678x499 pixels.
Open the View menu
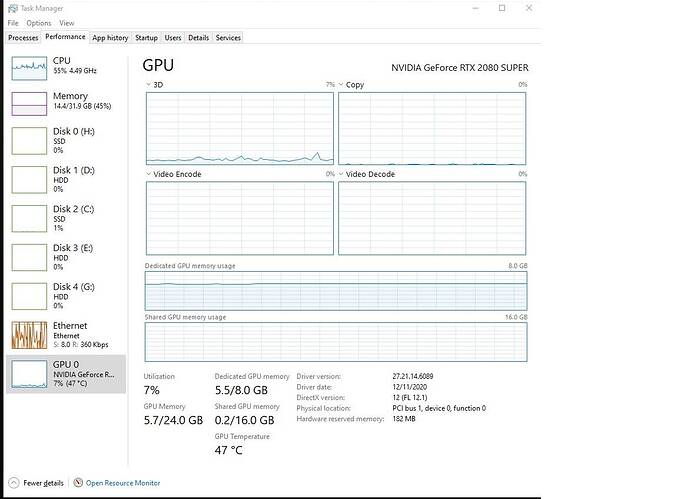67,22
